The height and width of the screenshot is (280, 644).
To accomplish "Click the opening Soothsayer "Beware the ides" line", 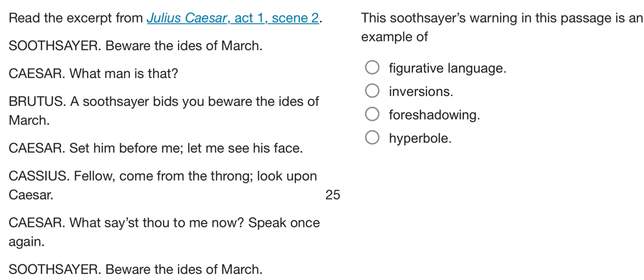I will click(x=136, y=46).
